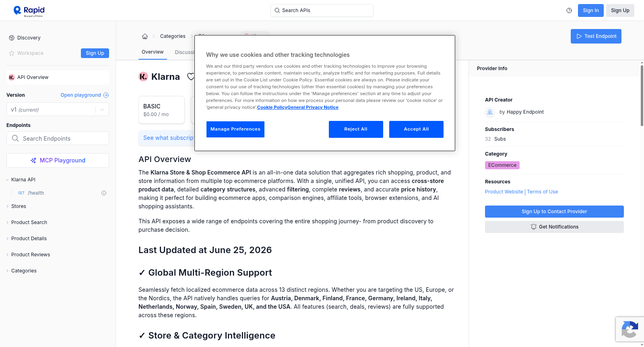644x347 pixels.
Task: Click the 32 Subs subscriber count
Action: tap(495, 139)
